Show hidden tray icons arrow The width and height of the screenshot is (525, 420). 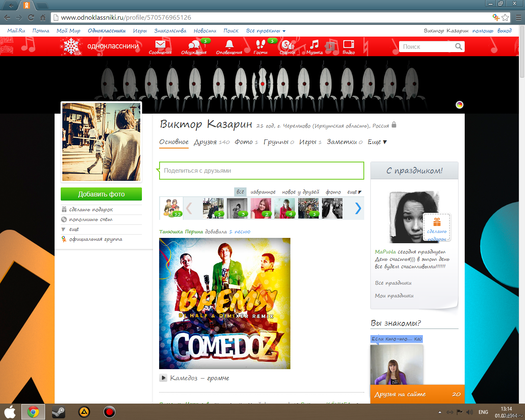click(x=440, y=412)
